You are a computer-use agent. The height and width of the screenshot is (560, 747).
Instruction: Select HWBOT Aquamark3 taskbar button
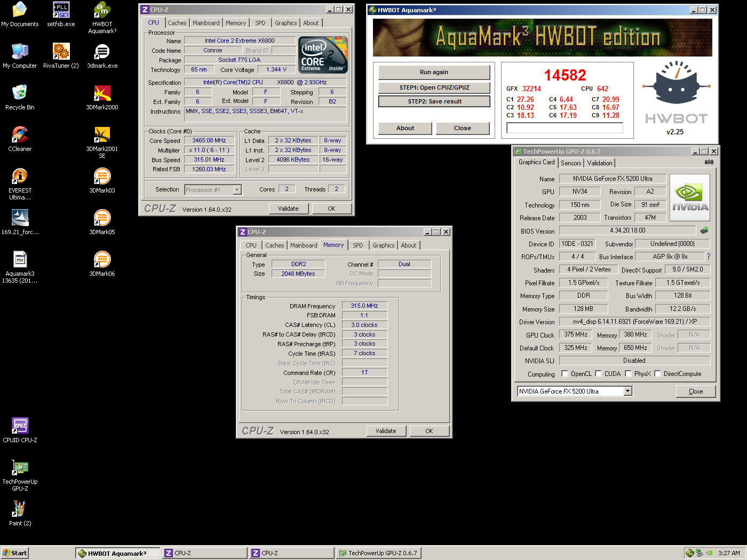[118, 553]
